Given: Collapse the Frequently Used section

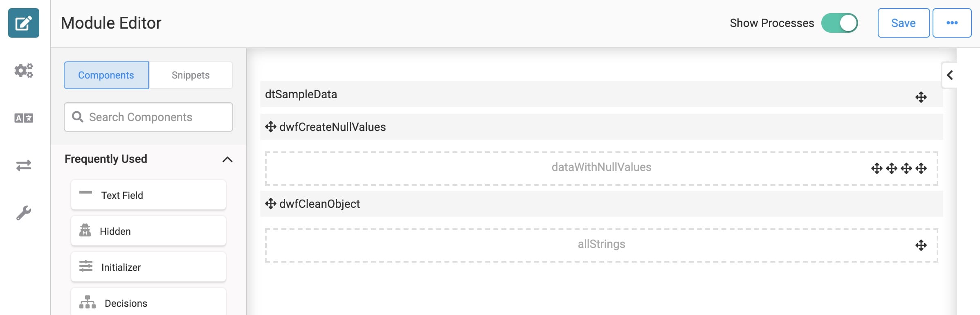Looking at the screenshot, I should click(x=227, y=159).
